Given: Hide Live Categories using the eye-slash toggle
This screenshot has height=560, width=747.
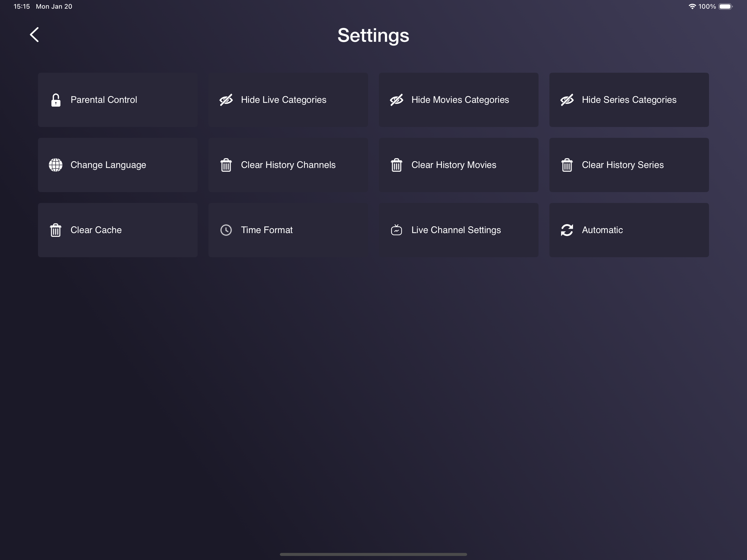Looking at the screenshot, I should click(x=226, y=100).
